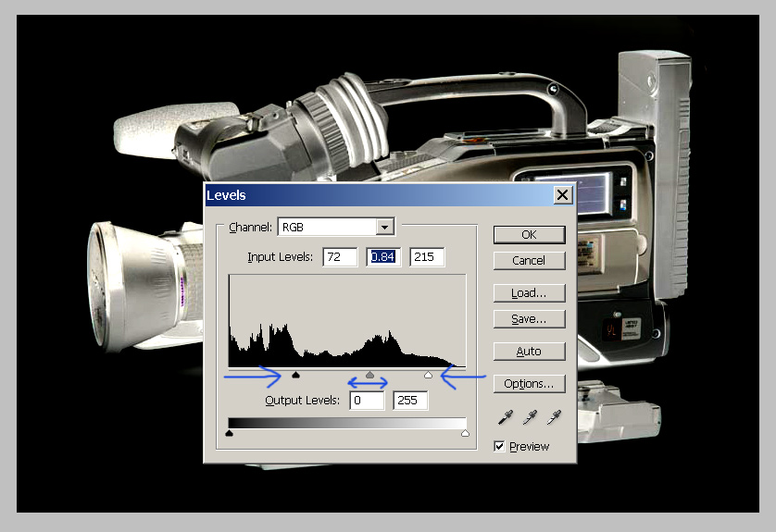Cancel the Levels dialog

pyautogui.click(x=529, y=261)
